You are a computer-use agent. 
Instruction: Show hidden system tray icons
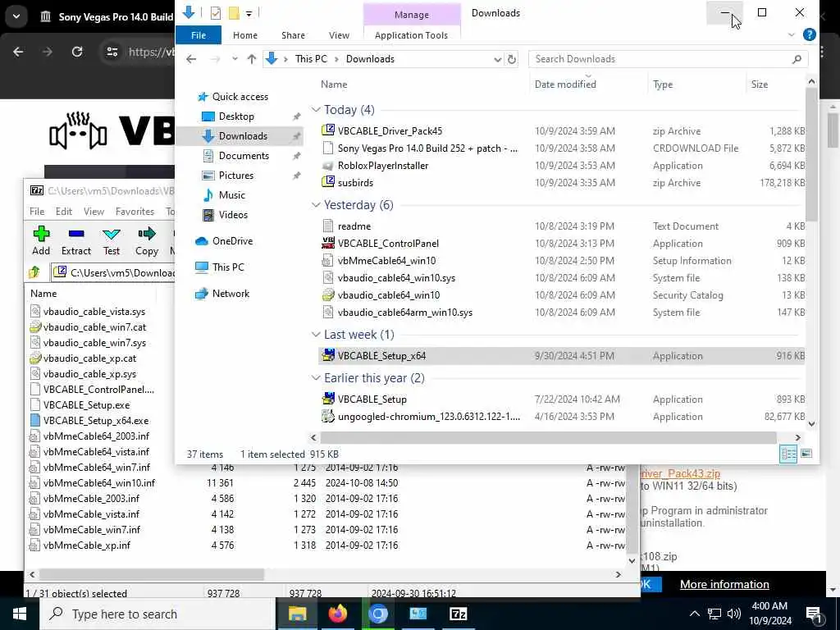pos(694,614)
